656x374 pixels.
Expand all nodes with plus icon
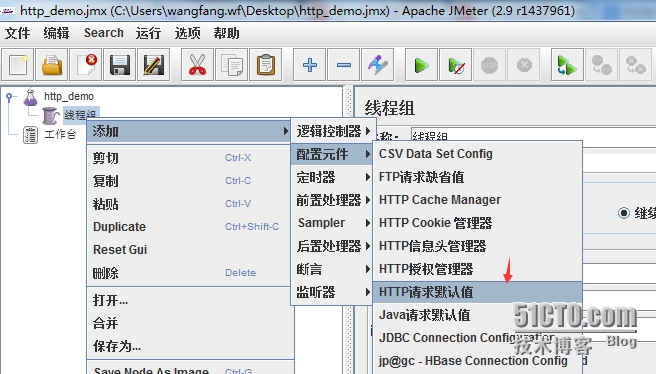pyautogui.click(x=310, y=65)
